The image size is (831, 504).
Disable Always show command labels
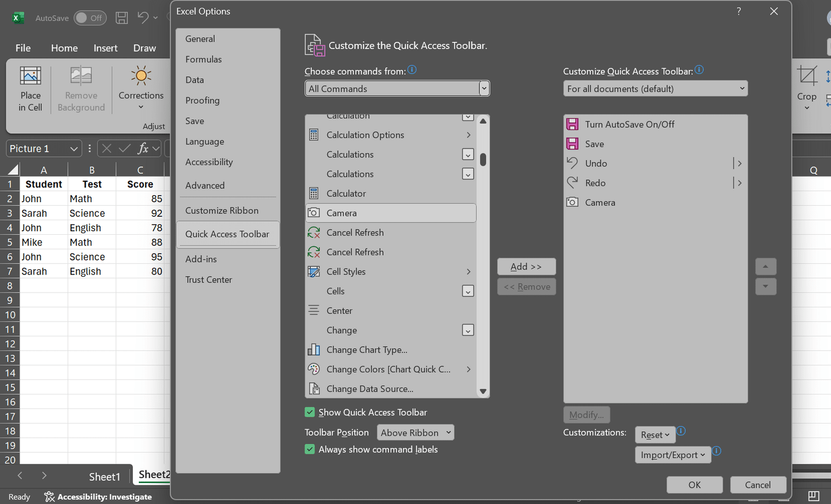(x=310, y=449)
